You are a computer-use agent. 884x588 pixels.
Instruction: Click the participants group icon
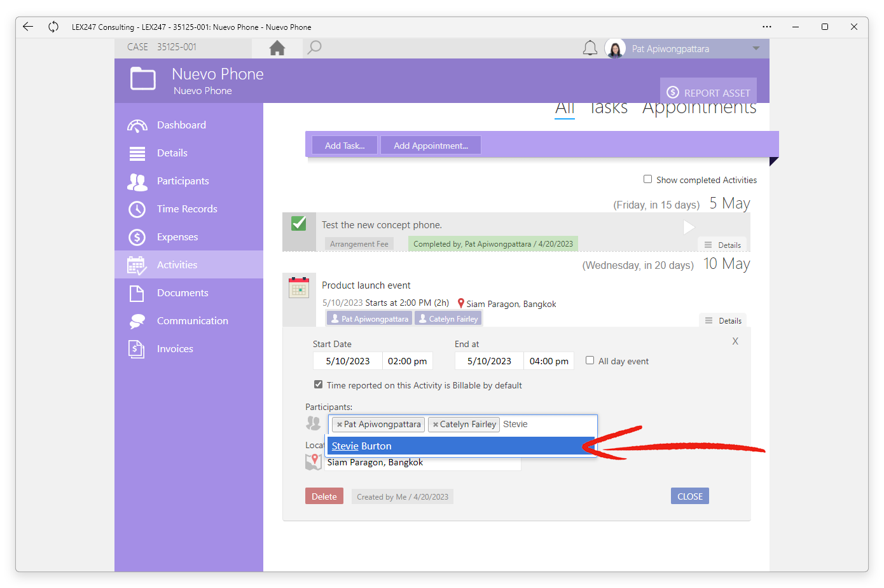313,423
